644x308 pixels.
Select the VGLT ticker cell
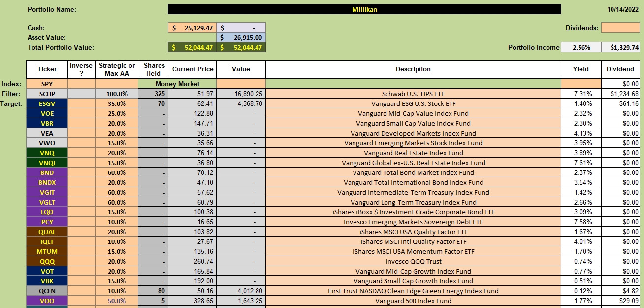[x=47, y=202]
